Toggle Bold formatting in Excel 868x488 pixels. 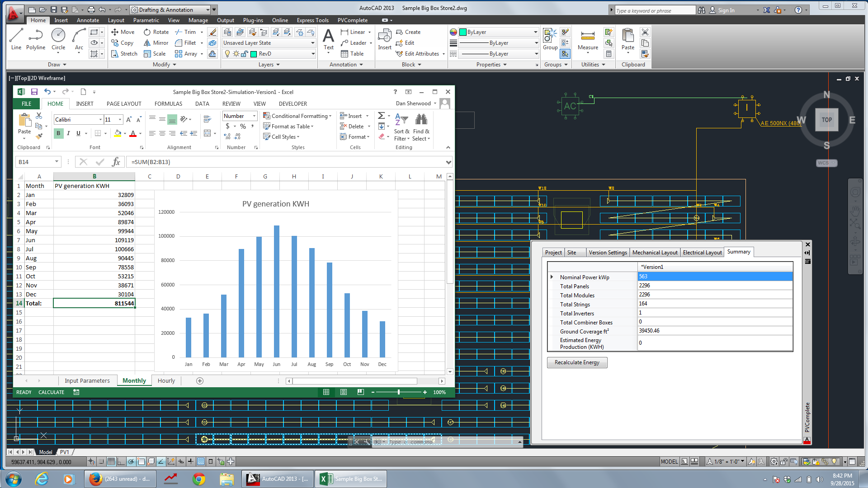[58, 133]
